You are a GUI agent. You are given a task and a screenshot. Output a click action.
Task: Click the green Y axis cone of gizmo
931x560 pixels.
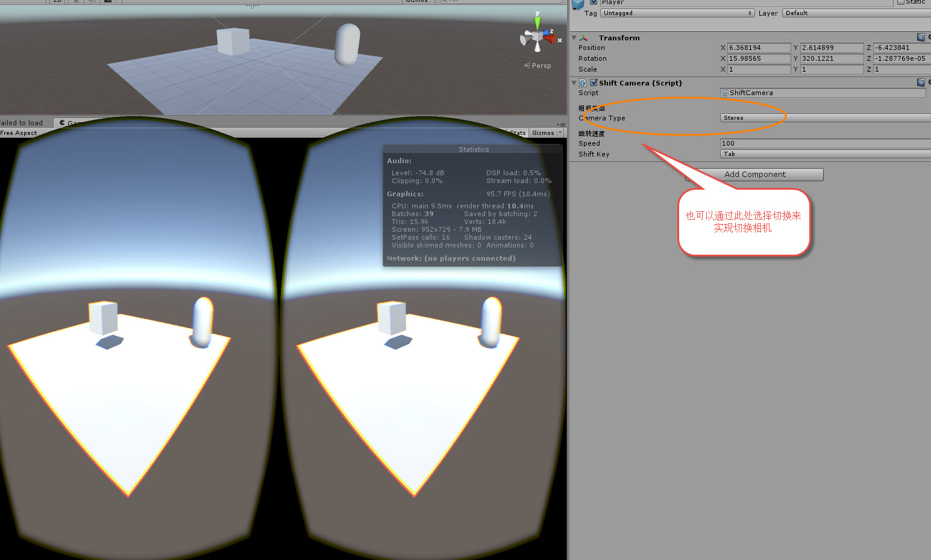click(x=537, y=23)
